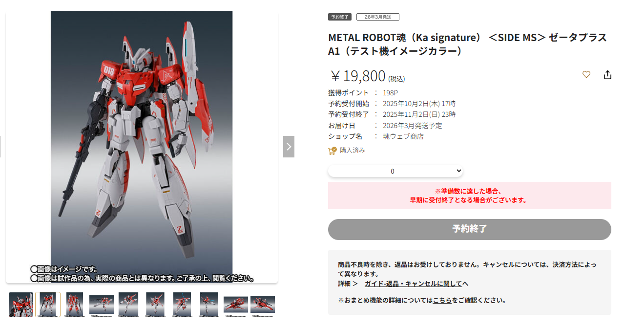Select the first product thumbnail
Viewport: 644px width, 330px height.
coord(21,305)
